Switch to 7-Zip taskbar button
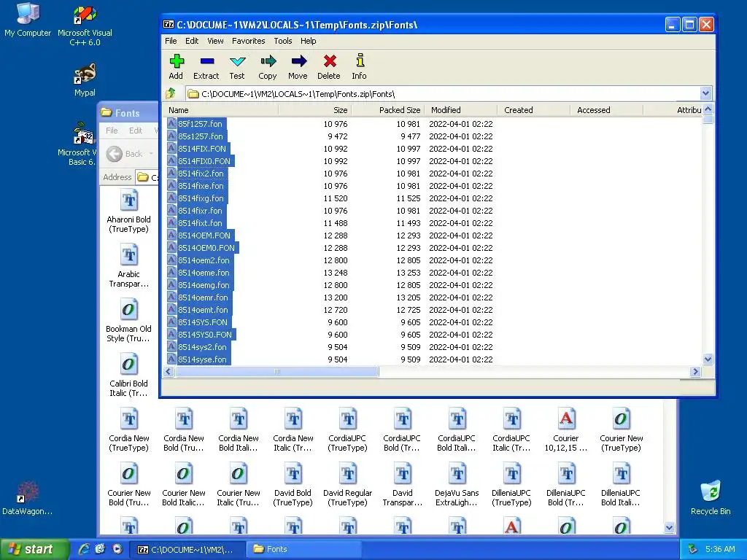 tap(187, 549)
